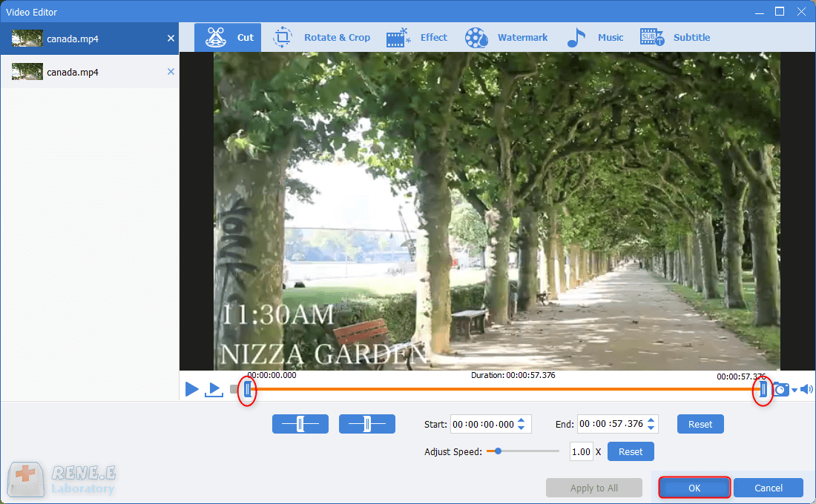Screen dimensions: 816x504
Task: Mute audio with the speaker icon
Action: tap(806, 389)
